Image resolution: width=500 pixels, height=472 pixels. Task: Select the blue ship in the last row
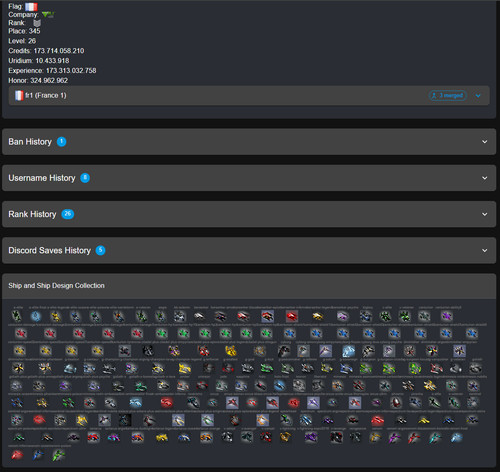point(38,455)
